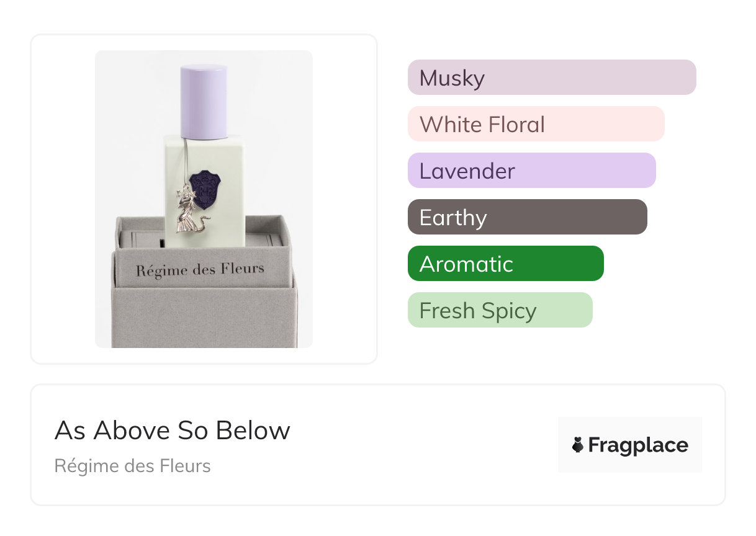Select the green Aromatic accord bar
The image size is (756, 536).
[x=505, y=264]
